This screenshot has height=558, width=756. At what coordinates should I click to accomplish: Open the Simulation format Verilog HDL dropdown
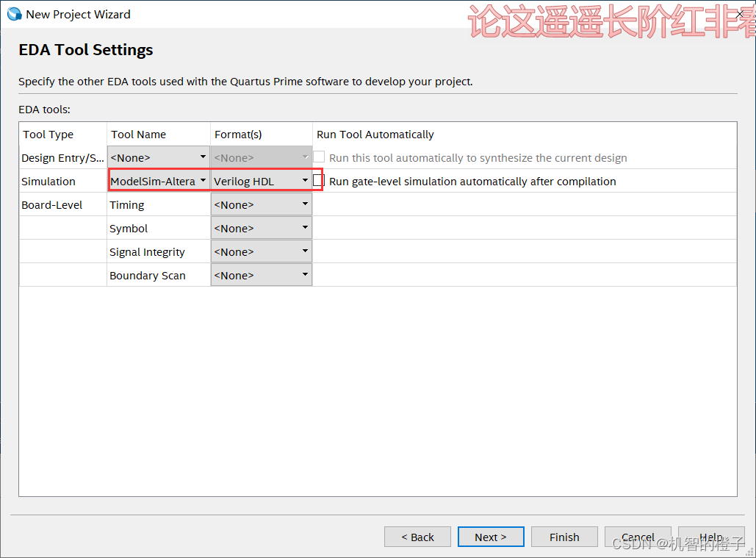[262, 181]
